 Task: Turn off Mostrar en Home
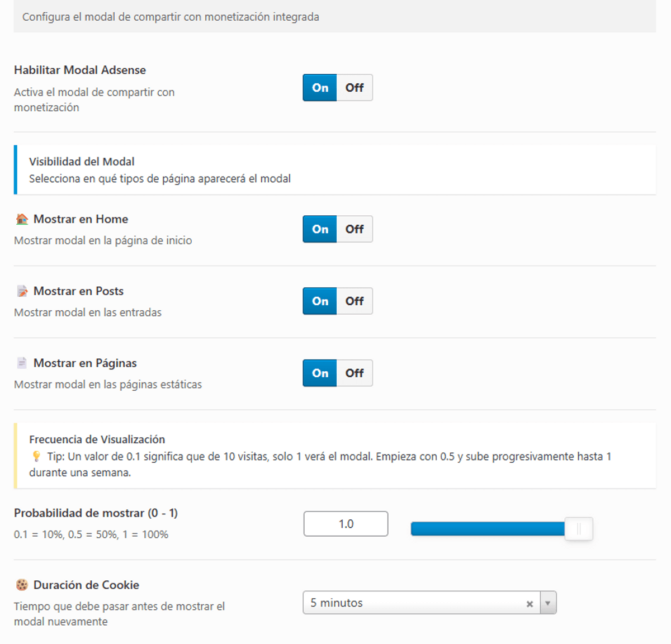[x=355, y=229]
